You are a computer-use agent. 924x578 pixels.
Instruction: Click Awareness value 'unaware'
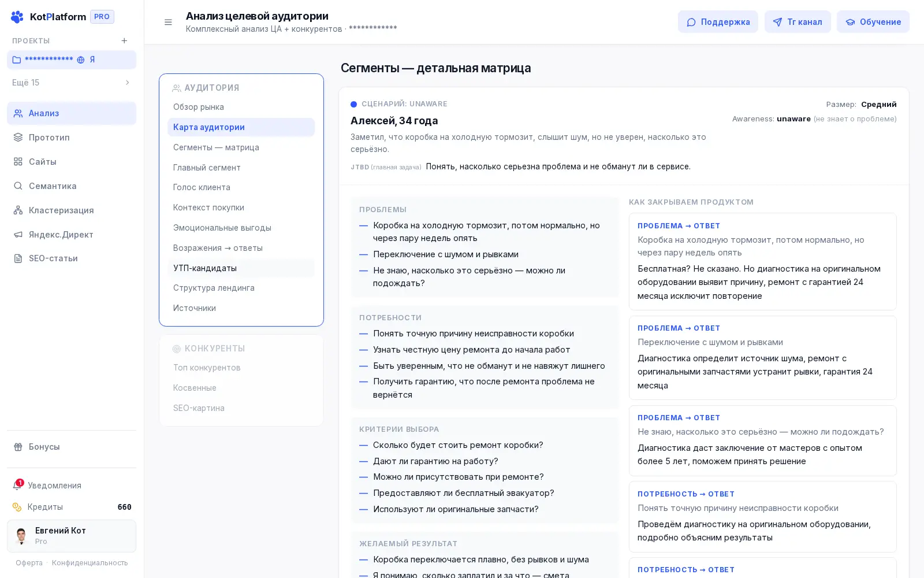click(x=793, y=118)
